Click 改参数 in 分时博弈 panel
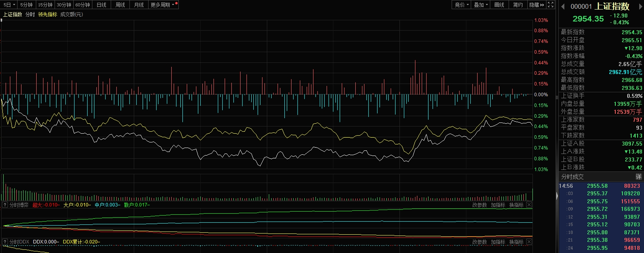The width and height of the screenshot is (644, 253). click(480, 205)
